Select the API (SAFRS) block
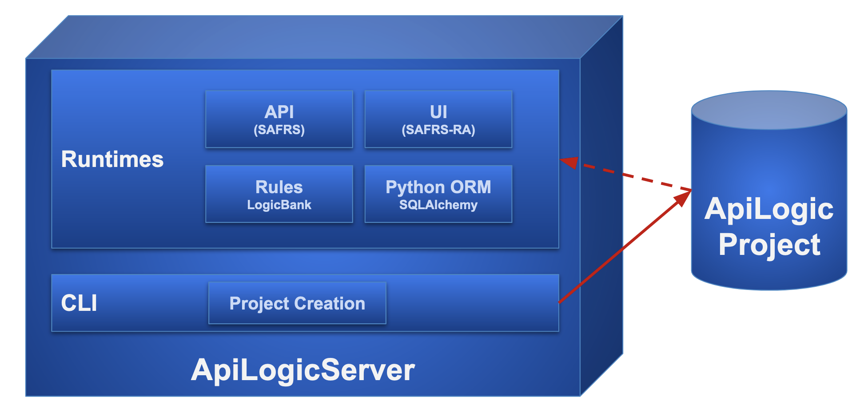 coord(279,119)
